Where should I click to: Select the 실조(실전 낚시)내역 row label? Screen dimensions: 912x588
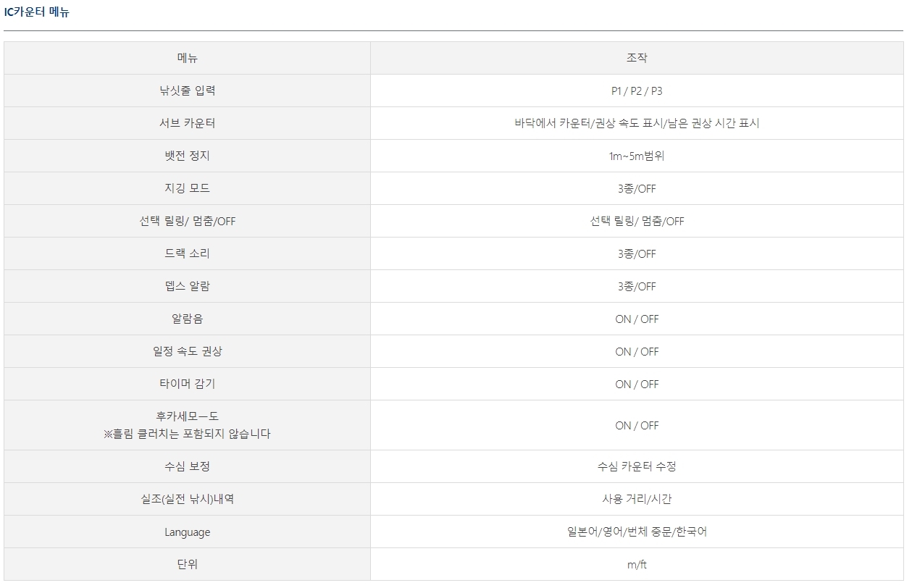[187, 499]
